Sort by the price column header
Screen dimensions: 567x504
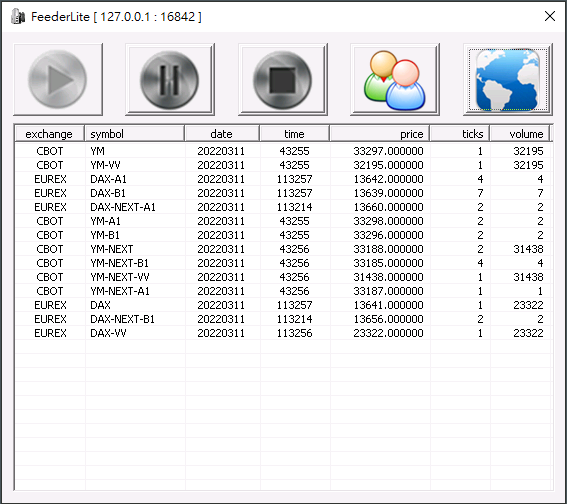click(x=379, y=134)
